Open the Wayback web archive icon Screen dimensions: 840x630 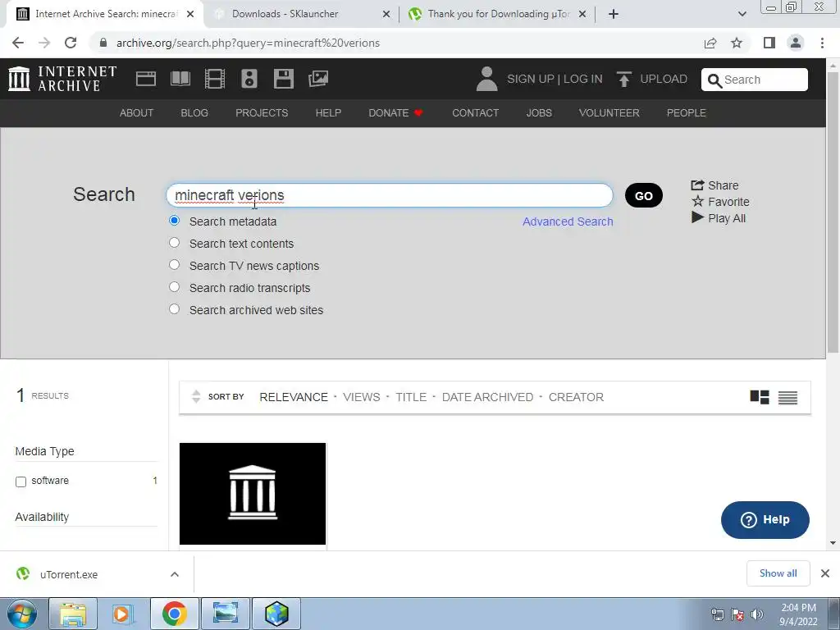(146, 79)
